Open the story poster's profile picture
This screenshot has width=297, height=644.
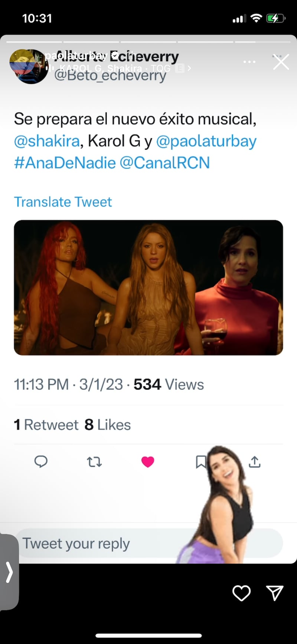click(x=28, y=67)
